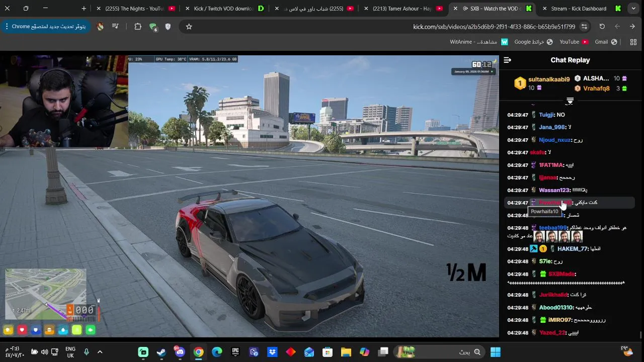Click username Jana_998 in chat
Image resolution: width=644 pixels, height=362 pixels.
click(552, 128)
